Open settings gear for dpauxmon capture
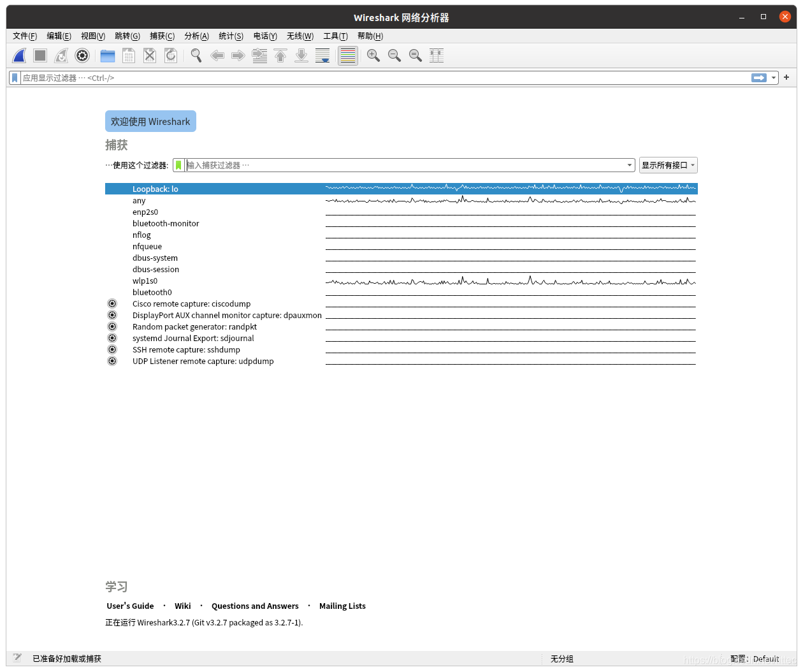 tap(112, 315)
